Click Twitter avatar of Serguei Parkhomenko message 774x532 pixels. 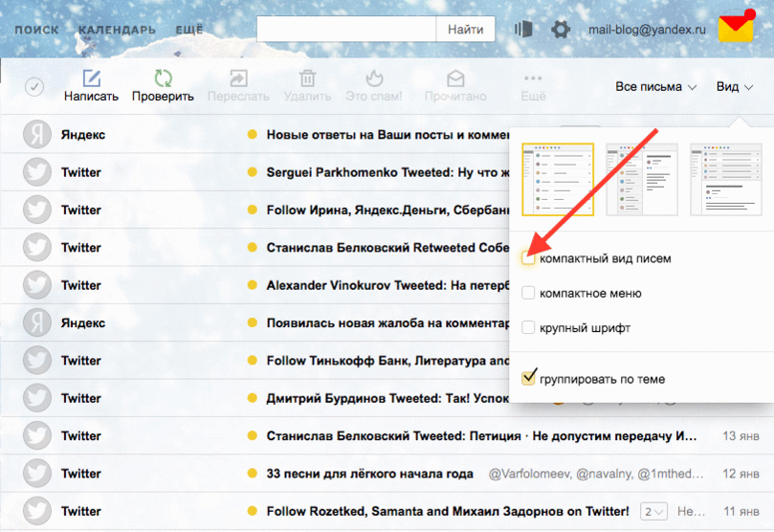coord(37,171)
